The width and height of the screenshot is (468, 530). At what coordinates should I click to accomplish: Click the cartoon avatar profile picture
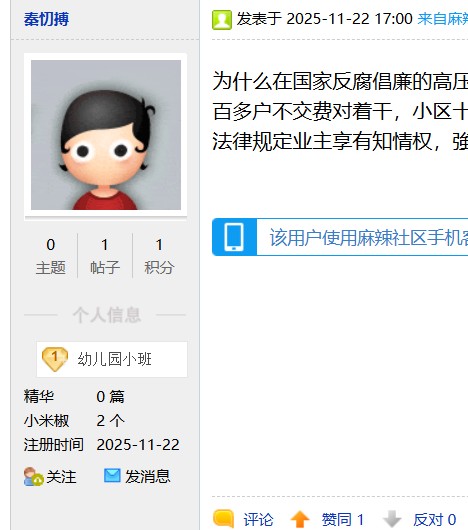pyautogui.click(x=106, y=135)
